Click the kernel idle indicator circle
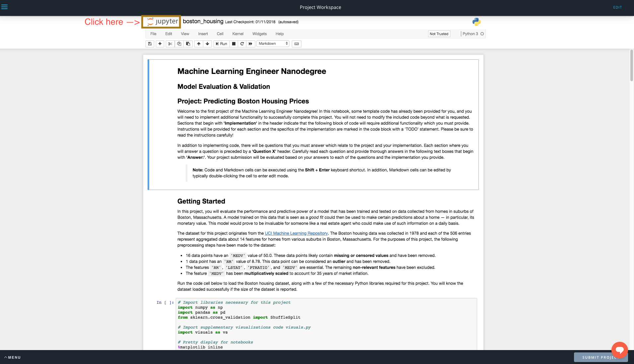The height and width of the screenshot is (364, 634). point(482,34)
